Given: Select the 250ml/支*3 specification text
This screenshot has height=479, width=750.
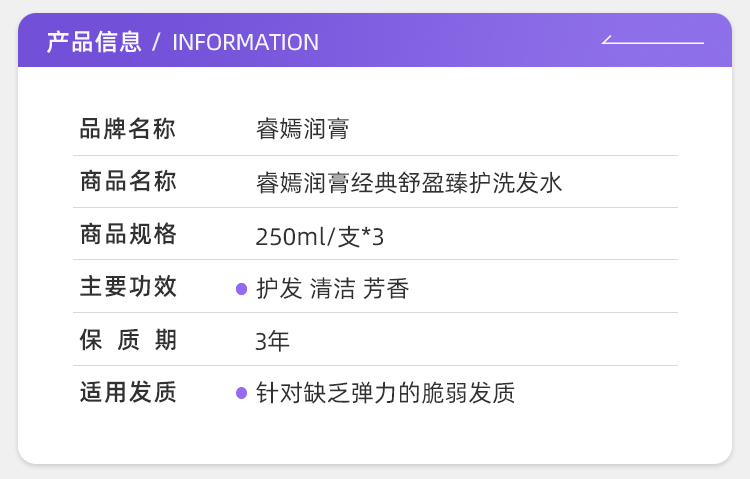Looking at the screenshot, I should pos(320,237).
